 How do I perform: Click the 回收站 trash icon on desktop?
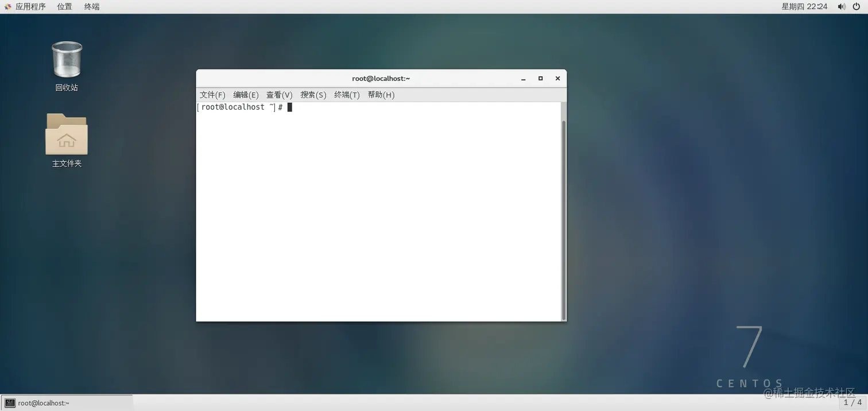click(67, 60)
